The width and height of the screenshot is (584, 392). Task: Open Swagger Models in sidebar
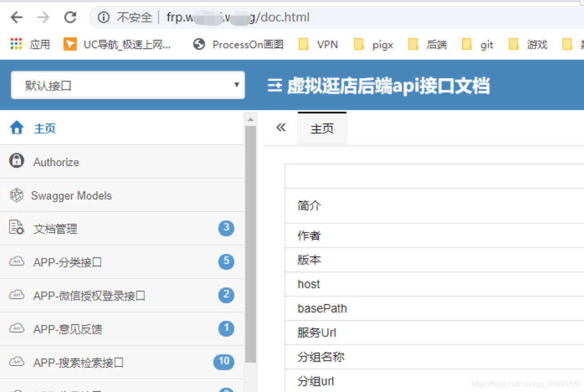(x=122, y=195)
